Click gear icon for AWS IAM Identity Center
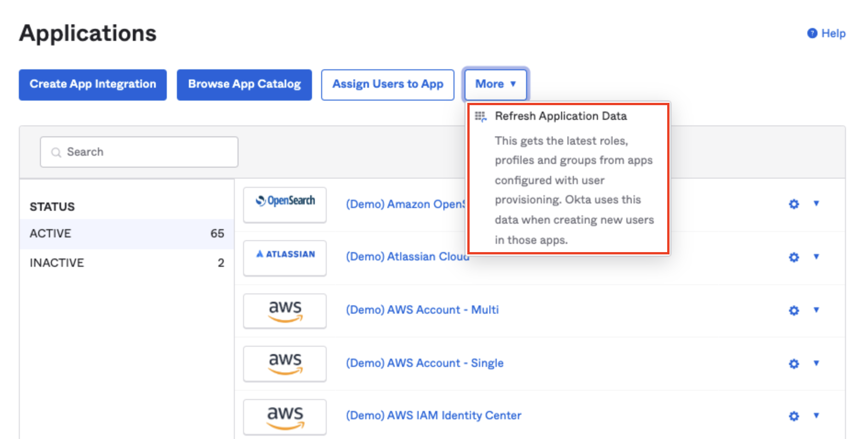This screenshot has height=439, width=868. pyautogui.click(x=794, y=416)
